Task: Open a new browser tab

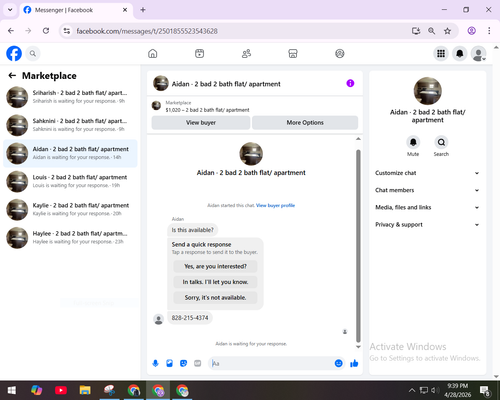Action: click(143, 10)
